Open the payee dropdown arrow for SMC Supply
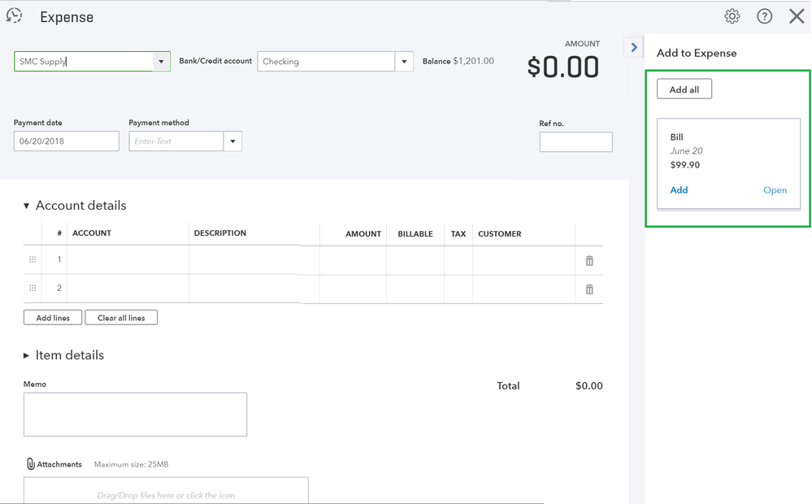 click(161, 62)
